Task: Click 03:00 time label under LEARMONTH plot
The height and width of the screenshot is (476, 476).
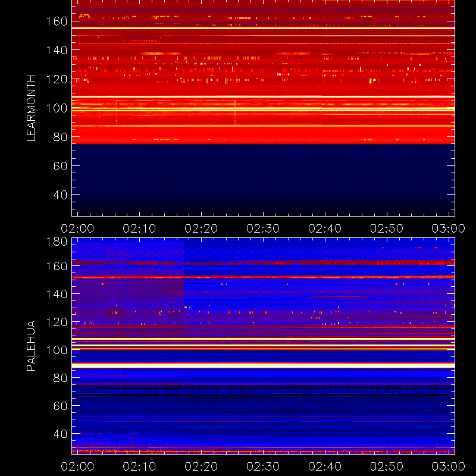Action: [449, 228]
